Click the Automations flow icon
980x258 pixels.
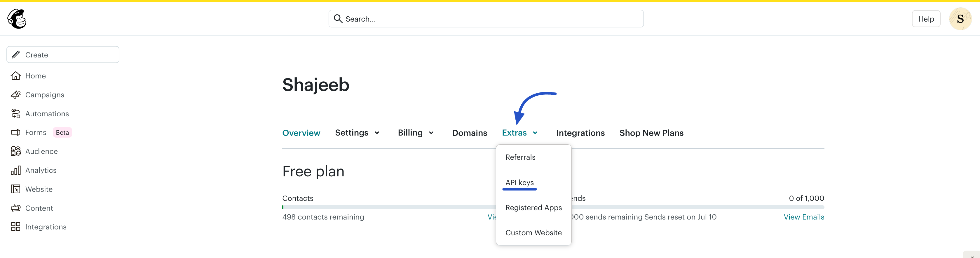tap(15, 114)
